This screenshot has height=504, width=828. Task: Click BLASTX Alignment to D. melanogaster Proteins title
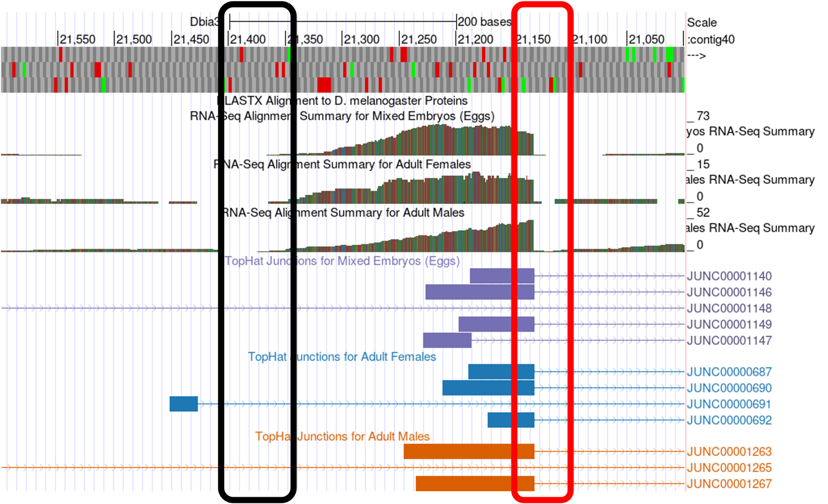click(x=342, y=101)
